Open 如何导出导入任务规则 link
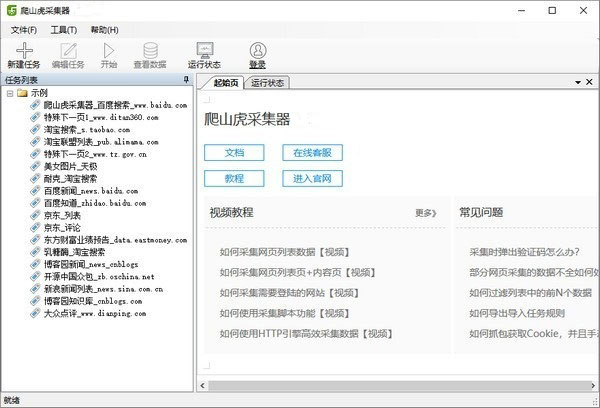 point(517,313)
